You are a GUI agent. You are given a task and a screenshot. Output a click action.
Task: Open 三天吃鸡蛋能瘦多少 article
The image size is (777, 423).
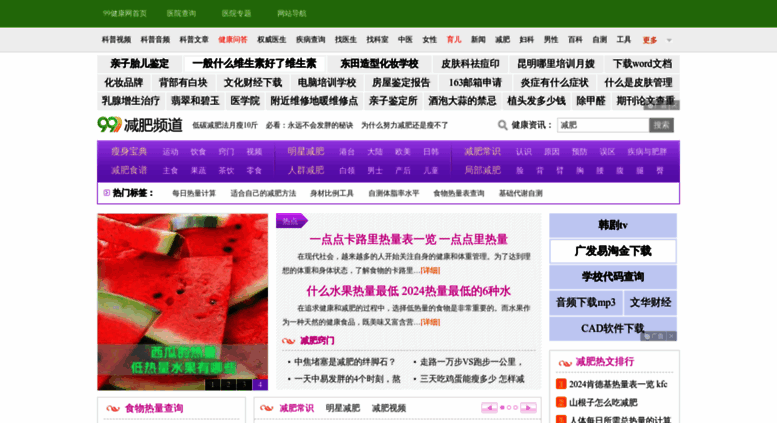(472, 379)
